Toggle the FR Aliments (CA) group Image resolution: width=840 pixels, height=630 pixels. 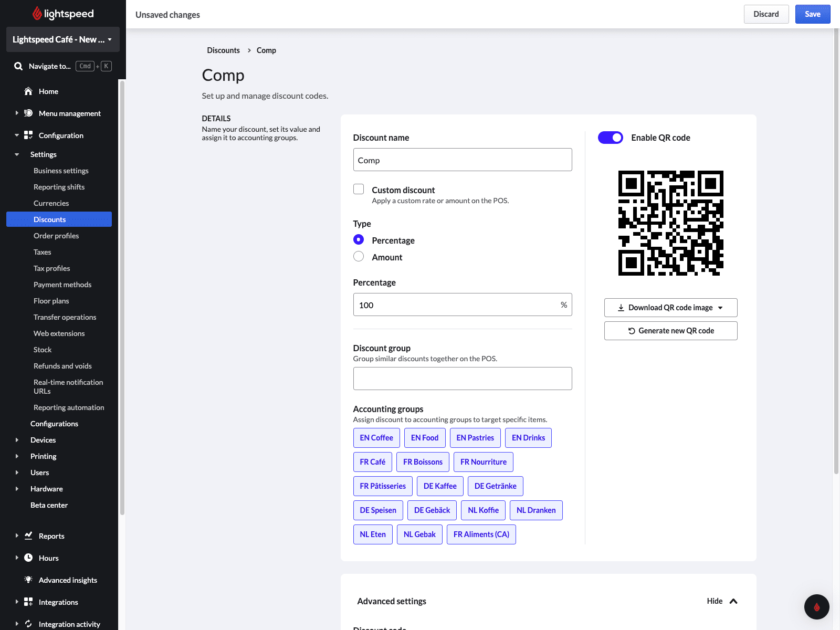point(481,534)
